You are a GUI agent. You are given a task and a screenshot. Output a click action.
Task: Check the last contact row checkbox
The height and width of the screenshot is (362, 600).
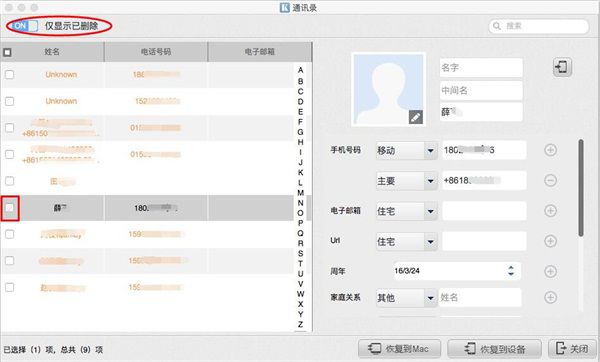(x=10, y=287)
